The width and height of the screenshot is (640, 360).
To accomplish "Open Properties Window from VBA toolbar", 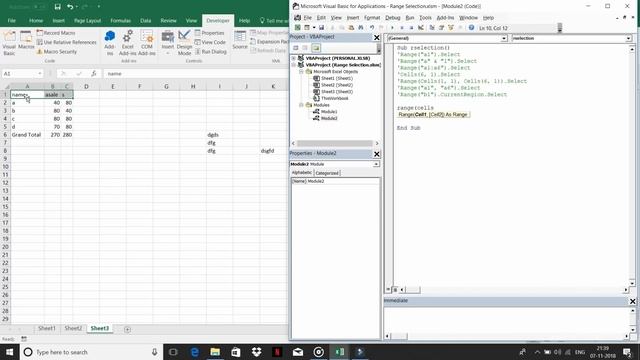I will [x=441, y=27].
